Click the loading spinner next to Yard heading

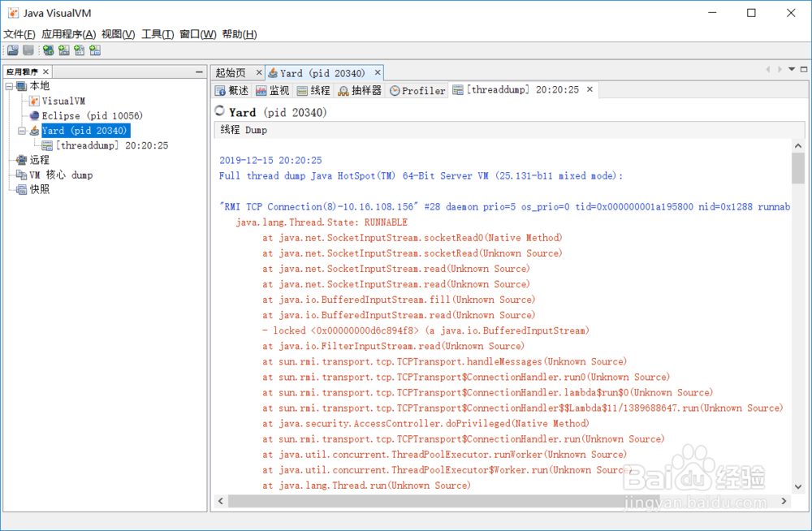coord(219,111)
